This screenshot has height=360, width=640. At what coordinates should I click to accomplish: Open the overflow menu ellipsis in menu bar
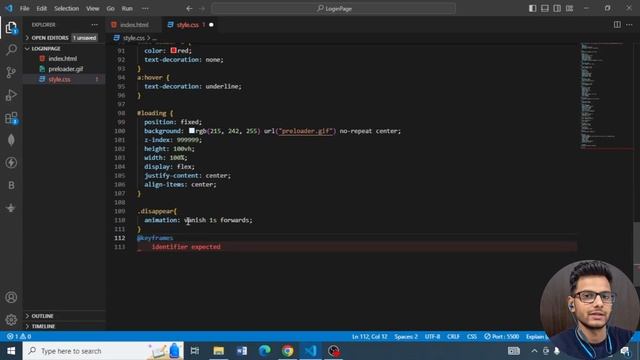click(145, 8)
